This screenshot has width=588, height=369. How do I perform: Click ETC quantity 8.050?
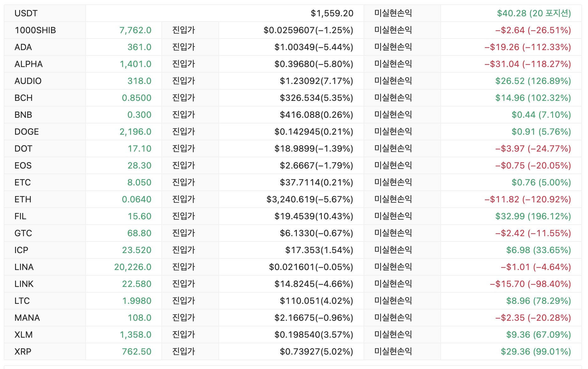pyautogui.click(x=139, y=182)
